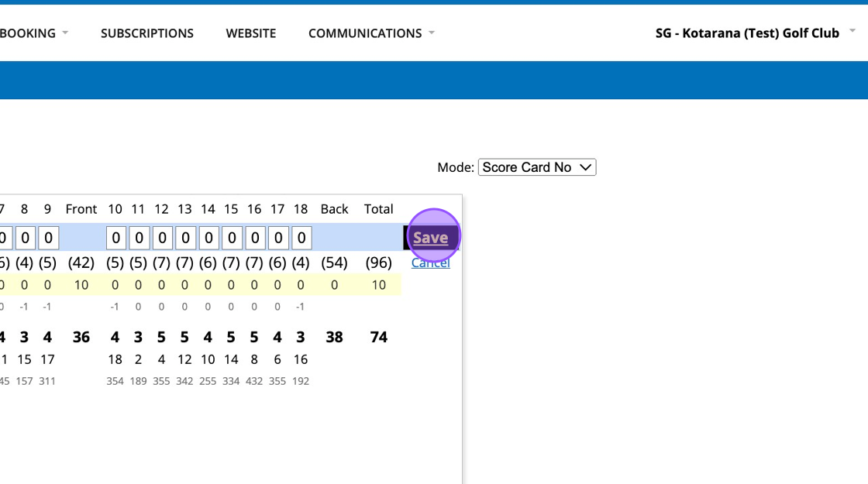This screenshot has height=484, width=868.
Task: Focus the hole 17 score field
Action: (278, 238)
